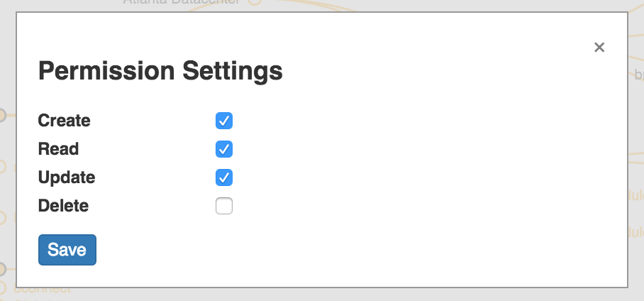Click the orange connect label below the dialog
The image size is (644, 301).
[x=43, y=290]
